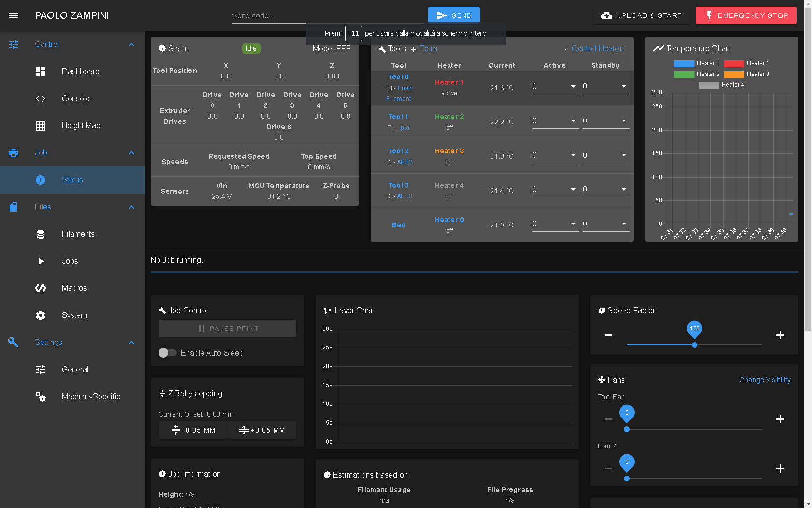Click the Tool Fan slider handle
The height and width of the screenshot is (508, 812).
coord(627,429)
